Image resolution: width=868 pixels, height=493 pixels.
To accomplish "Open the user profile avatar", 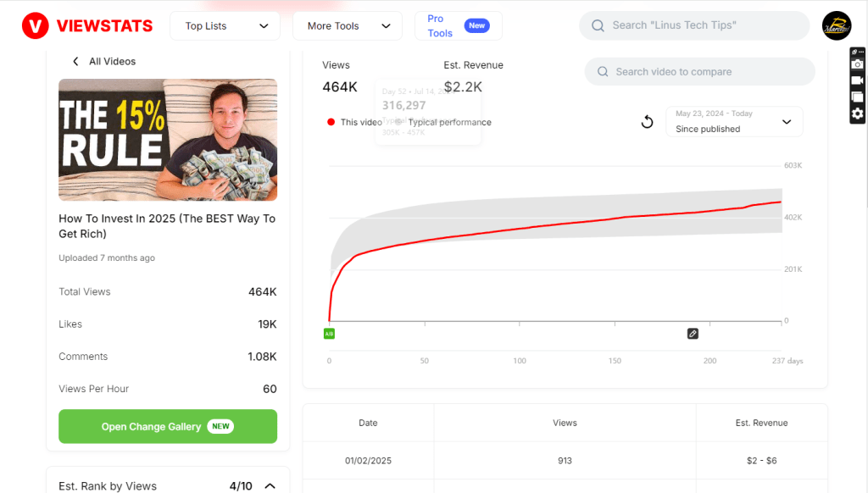I will [x=837, y=25].
